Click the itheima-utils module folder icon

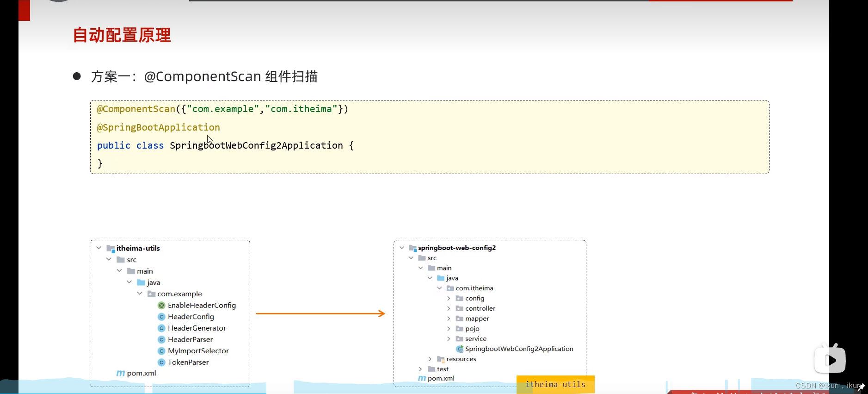tap(111, 249)
